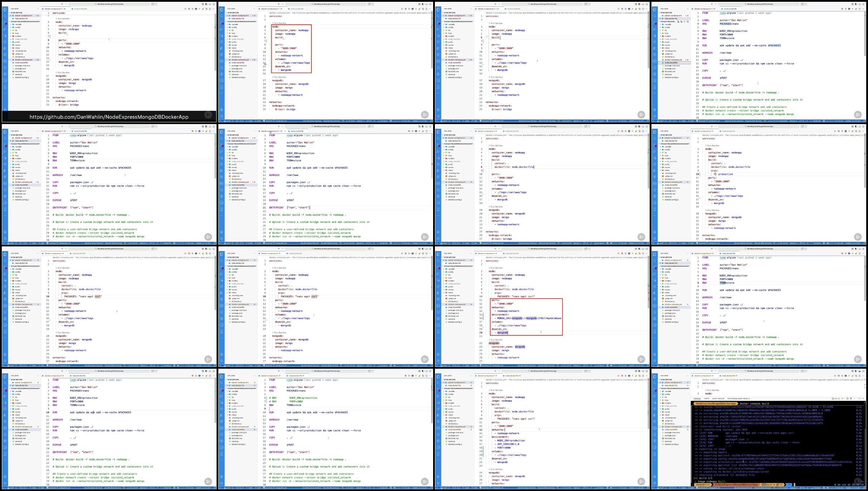
Task: Toggle the primary sidebar layout icon above the terminal
Action: click(856, 371)
